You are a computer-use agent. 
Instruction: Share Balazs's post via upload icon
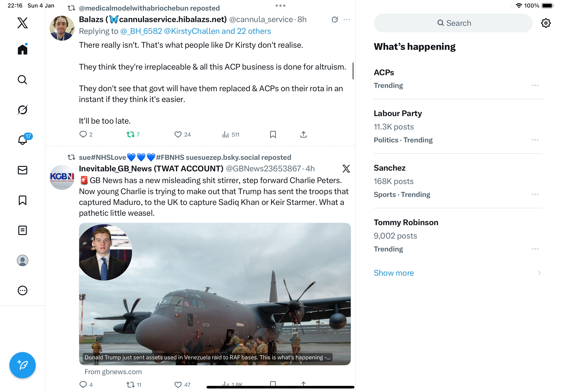tap(303, 134)
